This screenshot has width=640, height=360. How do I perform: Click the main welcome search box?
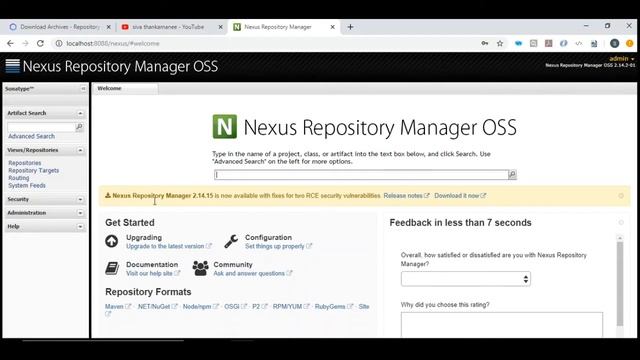point(361,175)
